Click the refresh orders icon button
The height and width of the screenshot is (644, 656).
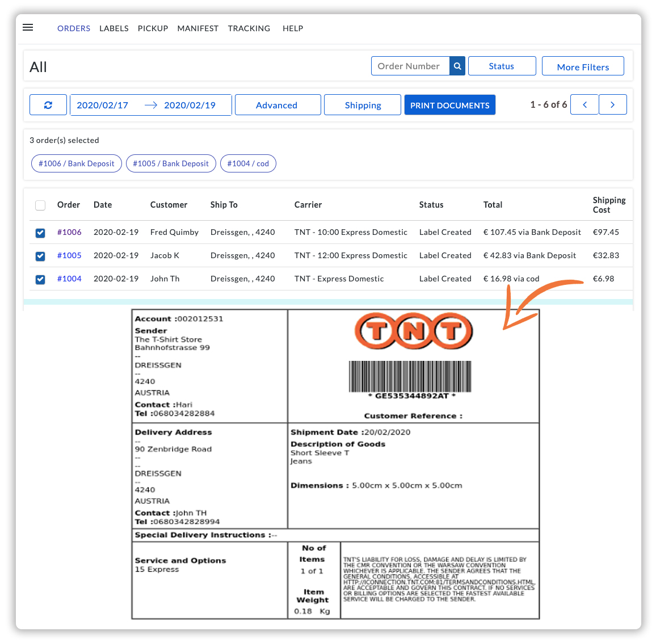point(48,104)
